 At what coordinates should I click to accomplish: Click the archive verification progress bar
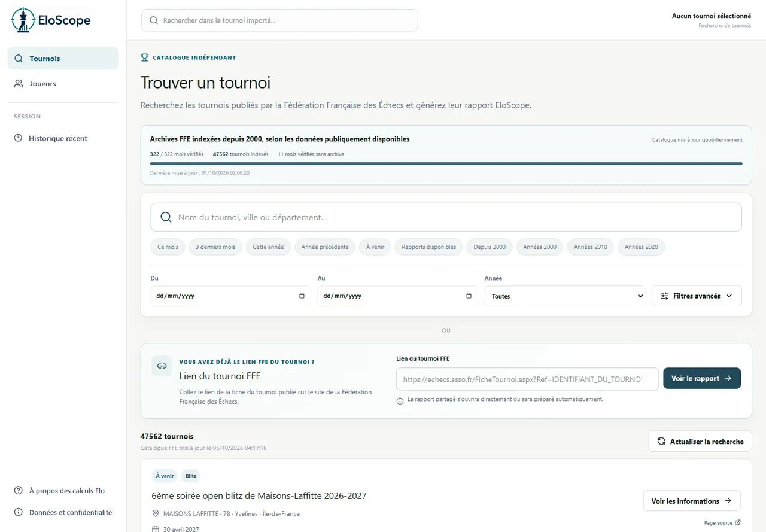446,163
